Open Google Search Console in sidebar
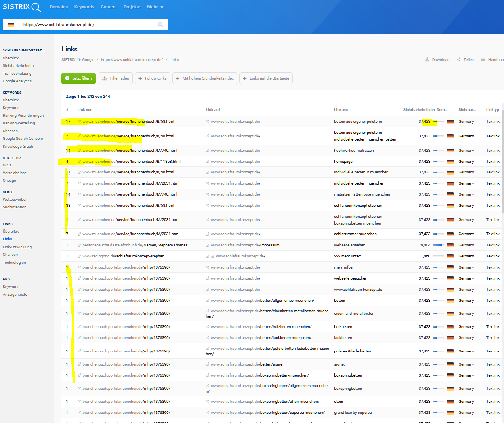The image size is (504, 423). point(23,139)
